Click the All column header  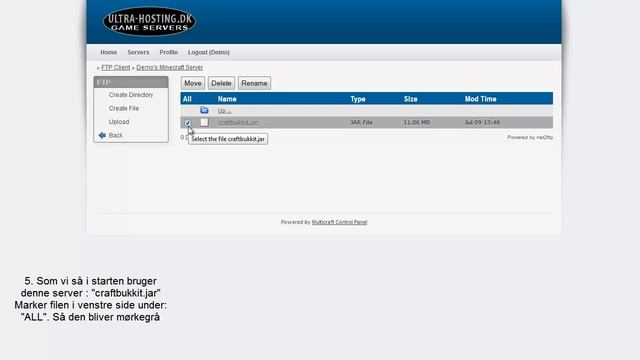187,99
